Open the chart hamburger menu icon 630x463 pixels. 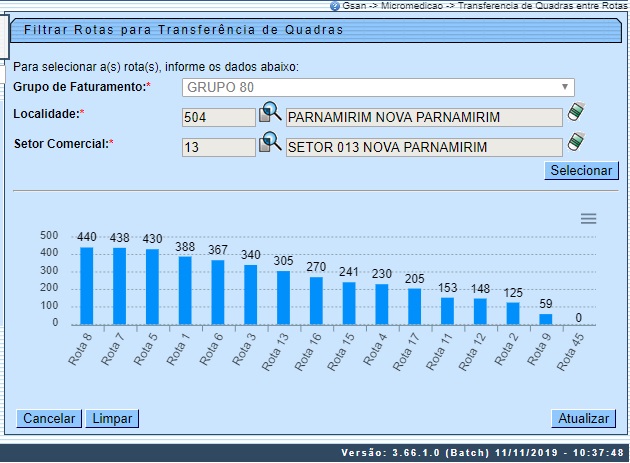[x=588, y=219]
